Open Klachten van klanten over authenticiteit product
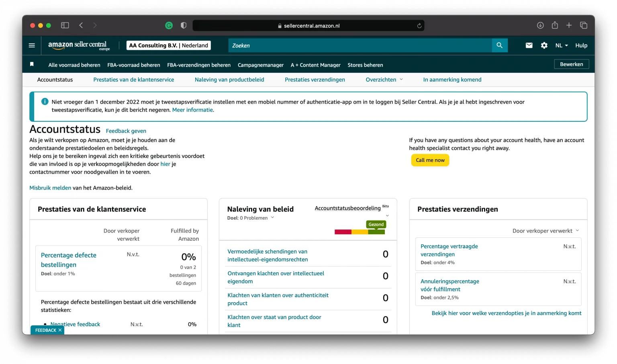Viewport: 617px width, 364px height. (x=278, y=299)
